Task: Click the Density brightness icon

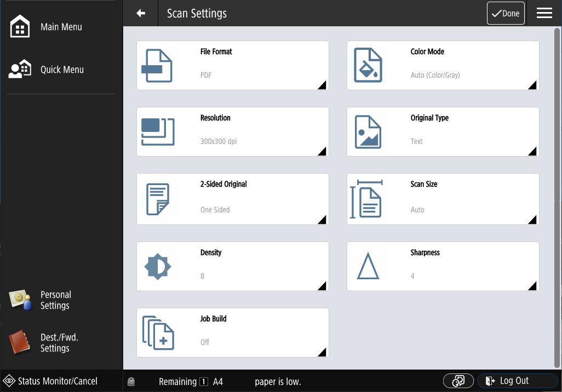Action: click(157, 267)
